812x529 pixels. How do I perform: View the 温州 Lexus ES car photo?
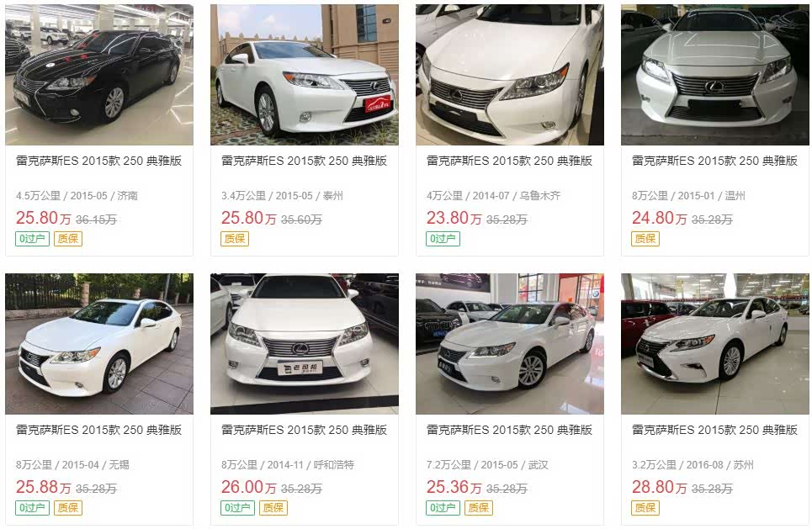(714, 75)
